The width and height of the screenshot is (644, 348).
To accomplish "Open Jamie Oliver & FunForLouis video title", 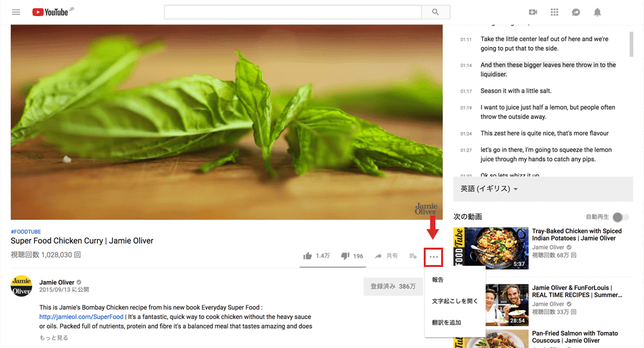I will [x=577, y=291].
